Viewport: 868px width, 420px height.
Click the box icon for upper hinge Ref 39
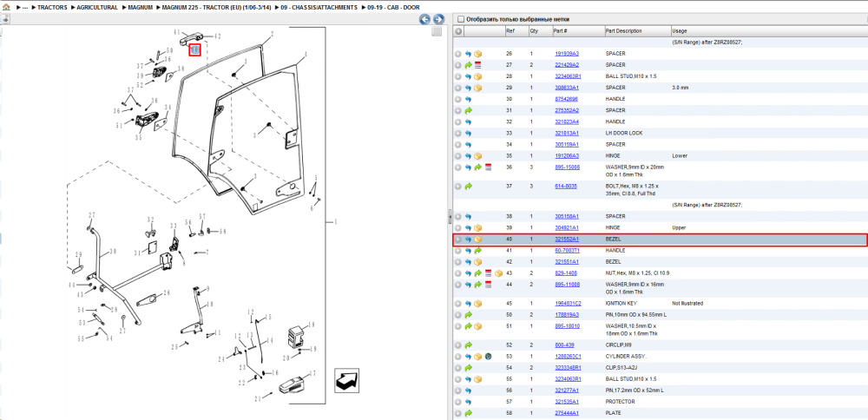(477, 228)
